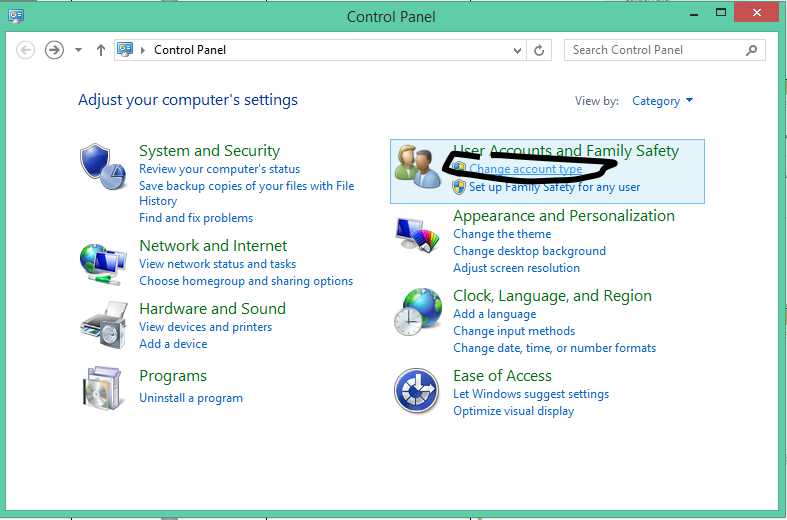The height and width of the screenshot is (520, 787).
Task: Click Add a language
Action: 494,314
